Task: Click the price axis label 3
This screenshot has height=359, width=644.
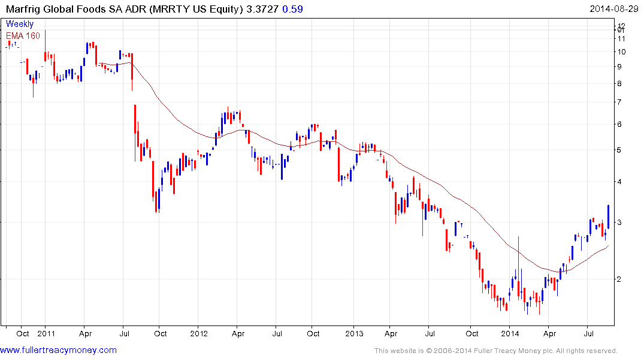Action: pos(619,223)
